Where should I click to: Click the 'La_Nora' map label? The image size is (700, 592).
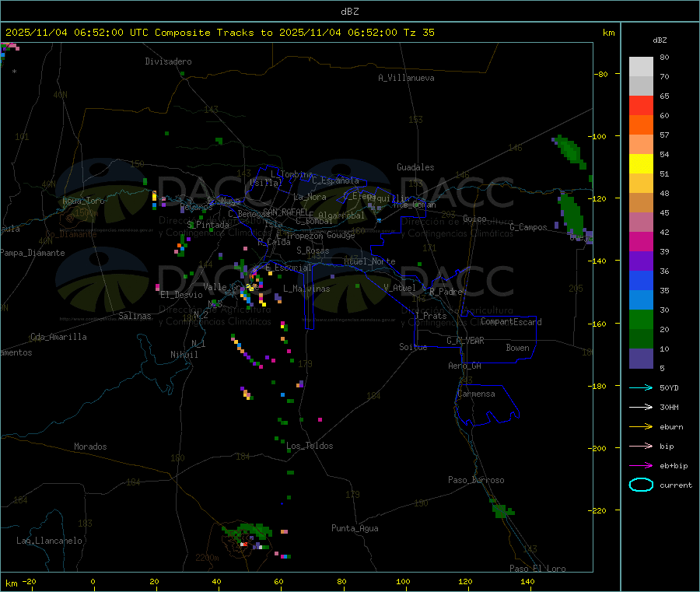coord(310,197)
